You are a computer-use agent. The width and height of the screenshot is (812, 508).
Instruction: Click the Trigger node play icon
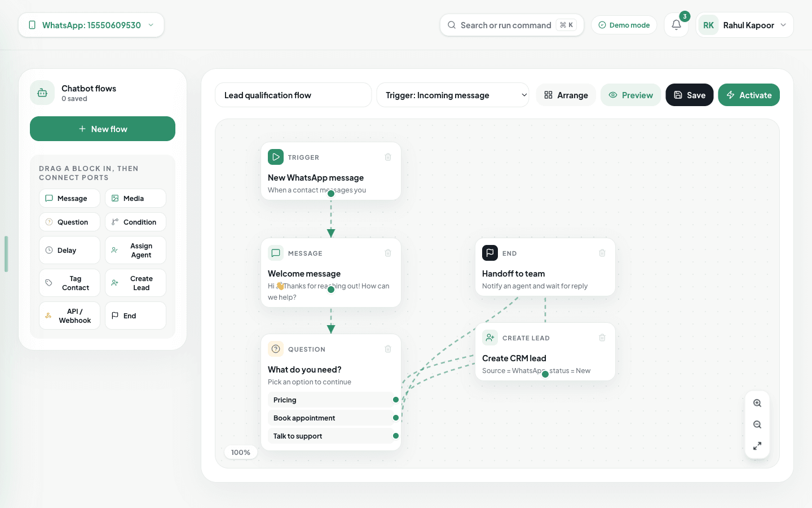tap(276, 157)
